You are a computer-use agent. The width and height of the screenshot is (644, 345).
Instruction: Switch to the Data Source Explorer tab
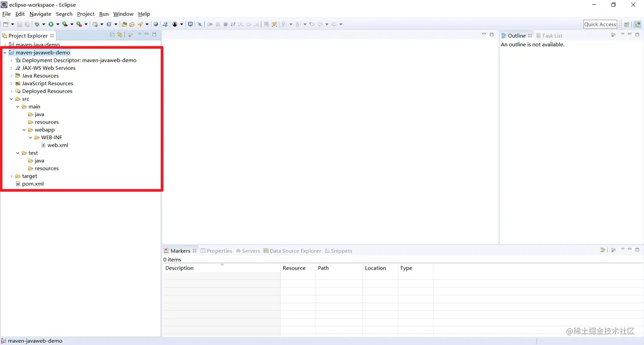click(292, 251)
